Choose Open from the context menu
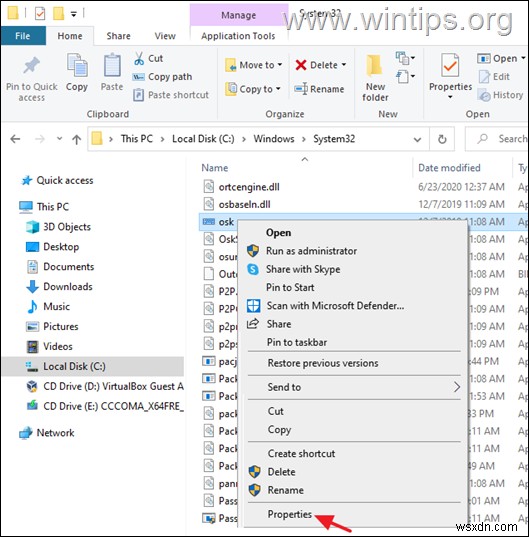 (279, 233)
